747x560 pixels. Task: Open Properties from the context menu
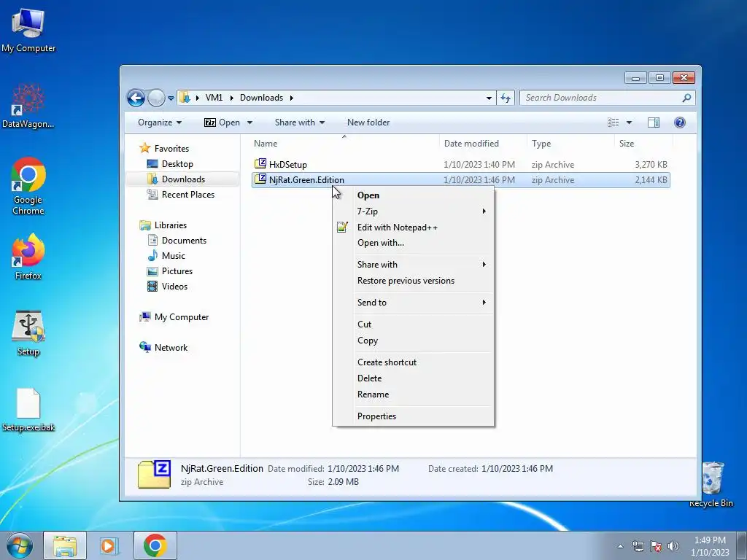coord(413,416)
